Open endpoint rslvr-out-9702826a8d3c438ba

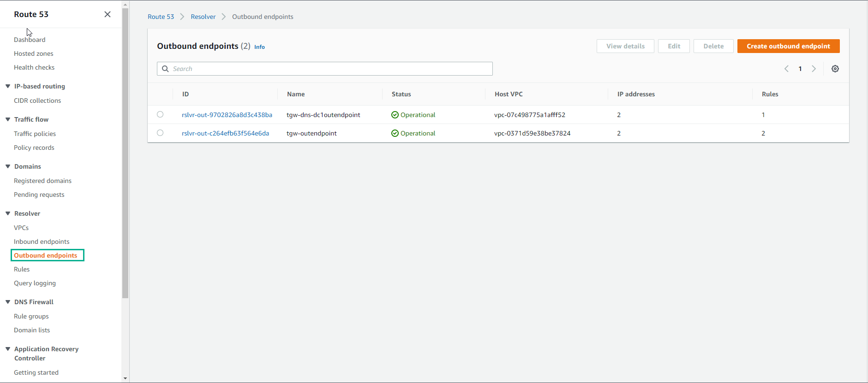point(227,115)
